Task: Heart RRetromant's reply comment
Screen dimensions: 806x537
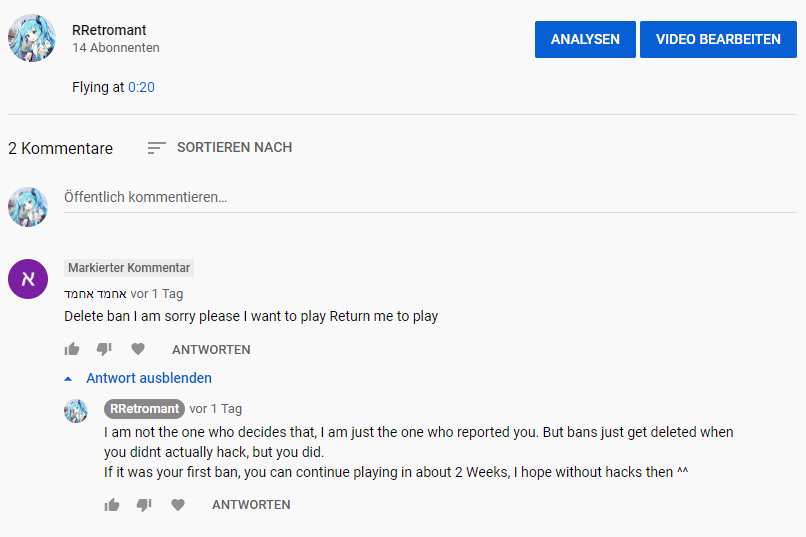Action: (x=178, y=505)
